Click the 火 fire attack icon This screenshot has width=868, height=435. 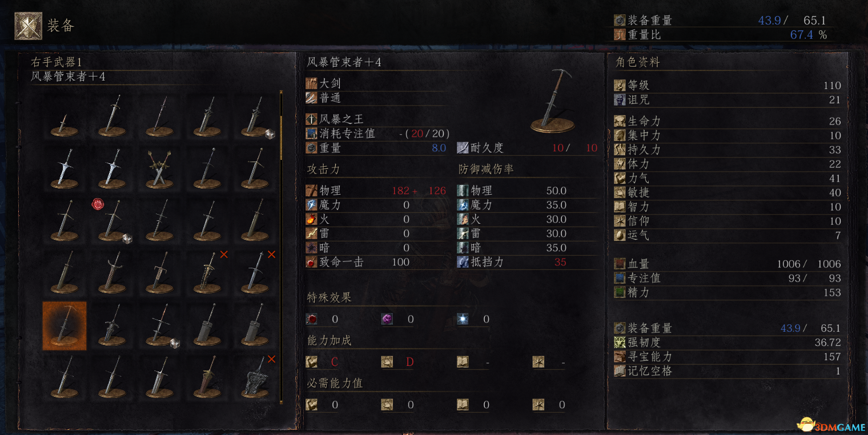[x=311, y=219]
